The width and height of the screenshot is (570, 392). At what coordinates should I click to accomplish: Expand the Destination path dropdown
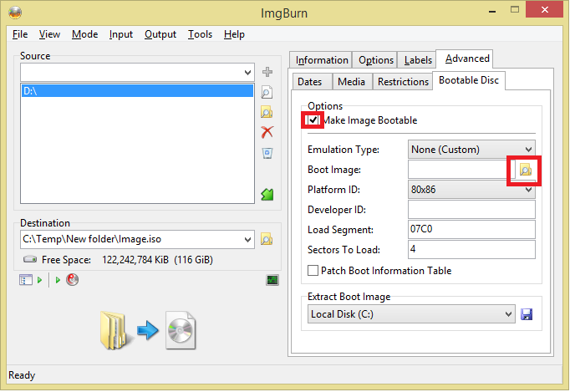click(247, 240)
